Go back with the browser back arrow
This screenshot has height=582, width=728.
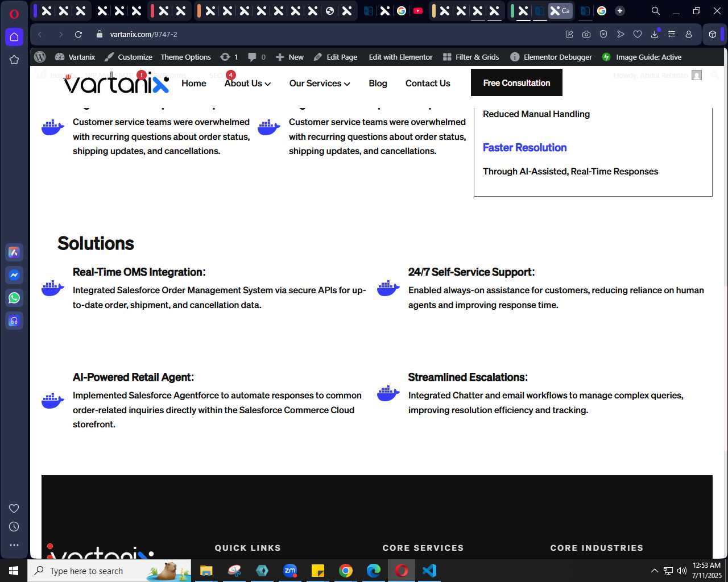click(40, 34)
